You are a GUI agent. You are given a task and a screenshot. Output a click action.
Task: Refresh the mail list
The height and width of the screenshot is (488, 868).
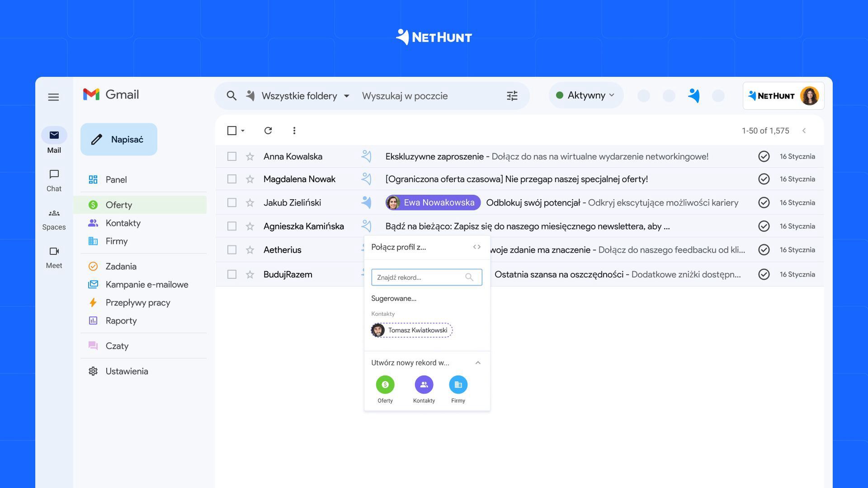tap(268, 131)
